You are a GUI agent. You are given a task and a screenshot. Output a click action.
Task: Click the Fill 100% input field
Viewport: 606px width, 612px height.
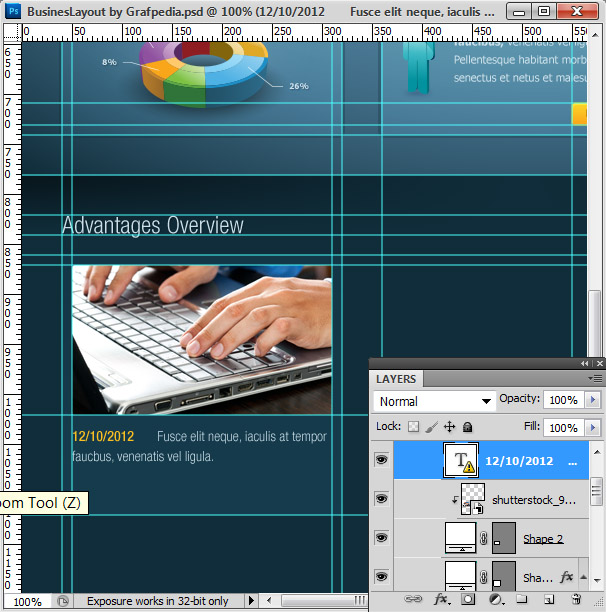click(564, 428)
